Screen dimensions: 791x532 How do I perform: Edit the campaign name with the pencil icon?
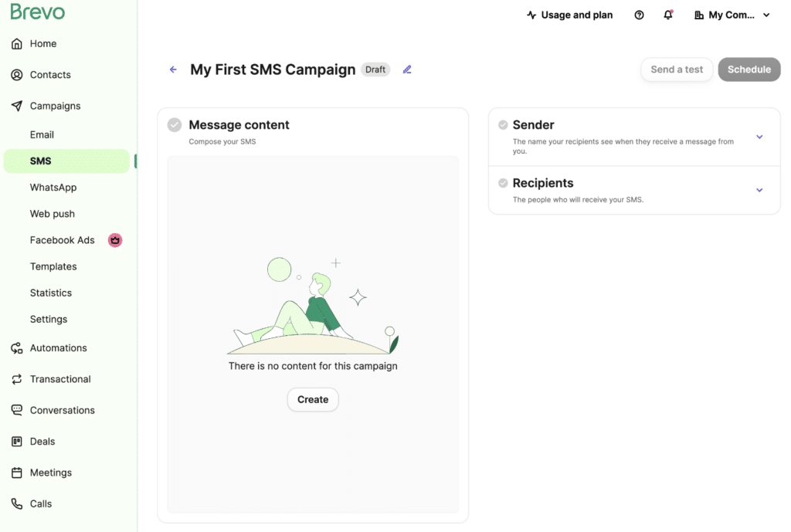coord(407,69)
